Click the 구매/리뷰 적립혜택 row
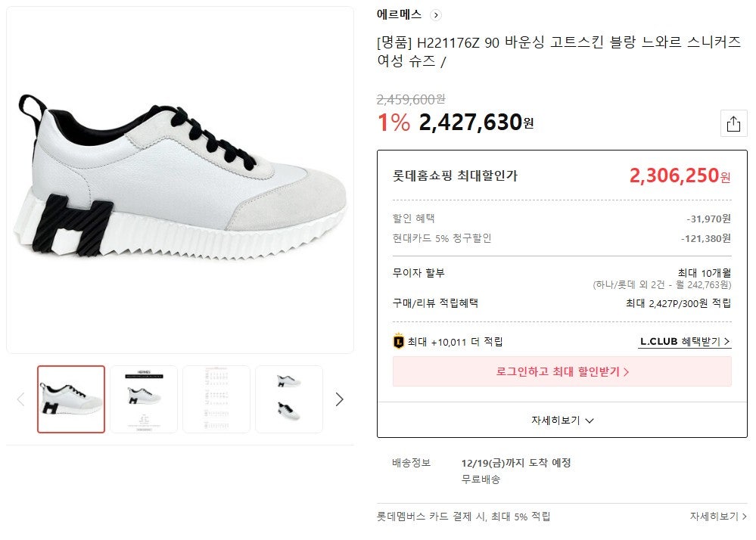 tap(562, 303)
